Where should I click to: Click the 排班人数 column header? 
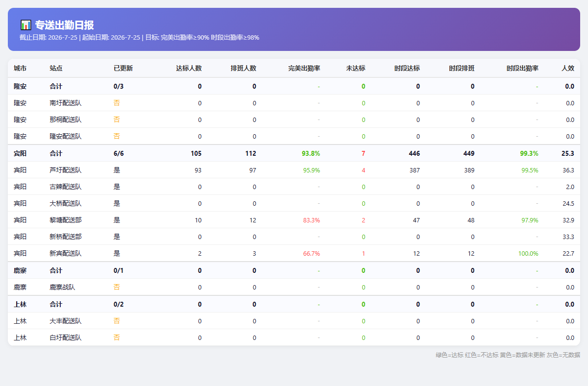coord(244,68)
